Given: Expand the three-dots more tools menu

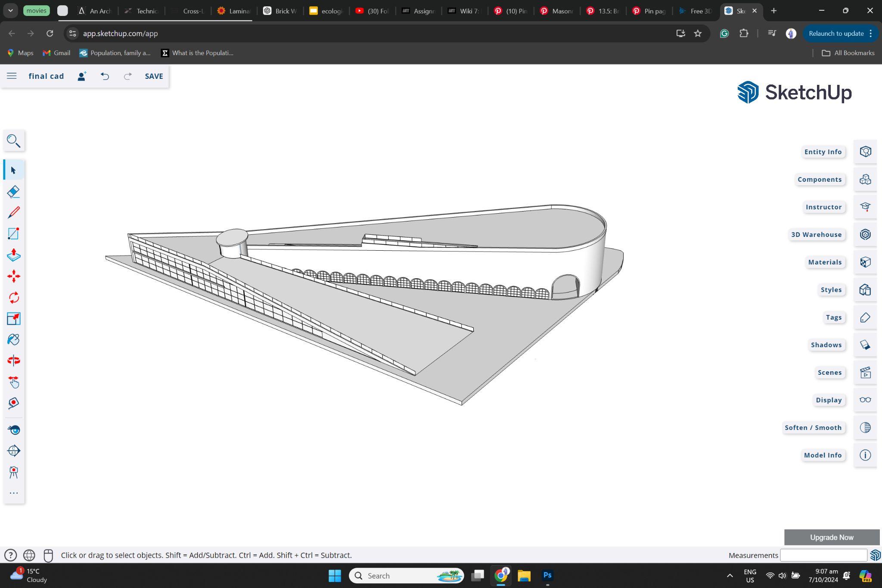Looking at the screenshot, I should (13, 493).
